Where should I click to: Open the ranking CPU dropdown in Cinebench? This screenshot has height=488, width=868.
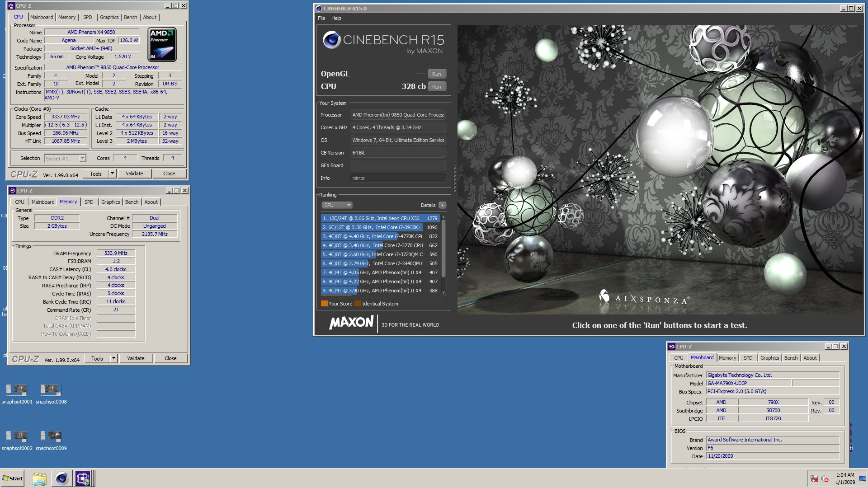point(337,205)
